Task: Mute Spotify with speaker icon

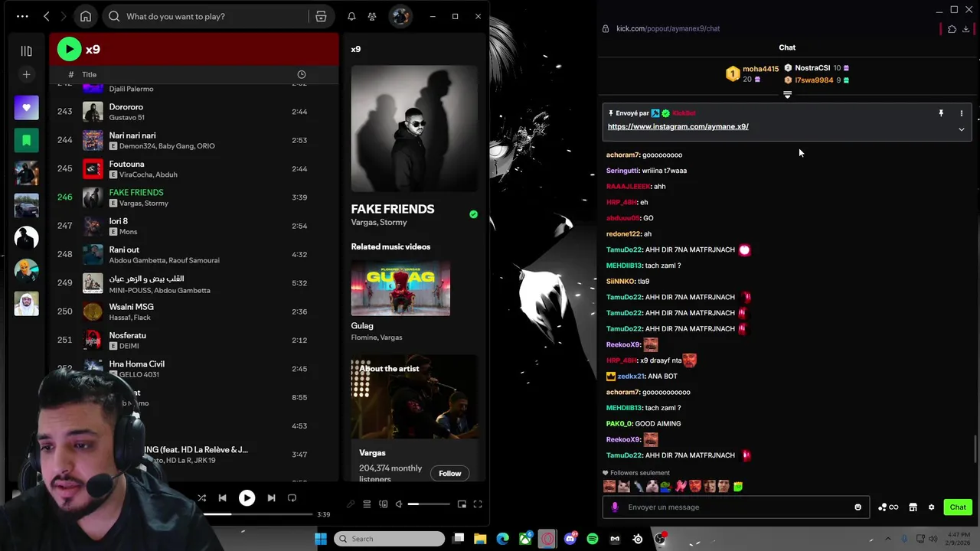Action: 399,504
